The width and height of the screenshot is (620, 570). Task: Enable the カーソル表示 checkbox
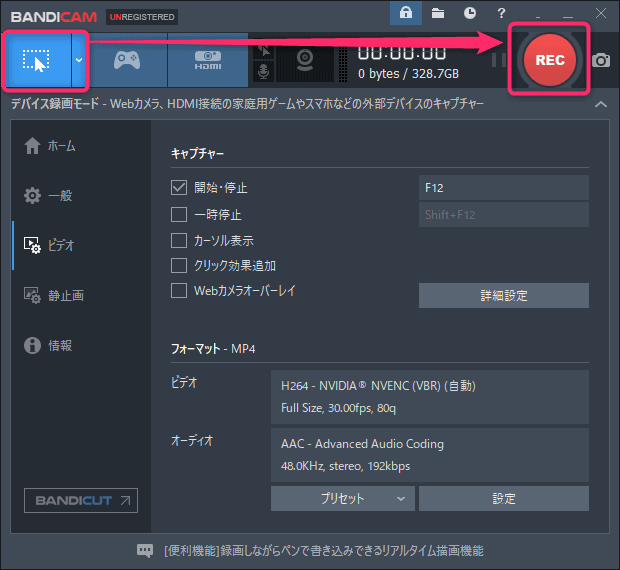[x=179, y=240]
